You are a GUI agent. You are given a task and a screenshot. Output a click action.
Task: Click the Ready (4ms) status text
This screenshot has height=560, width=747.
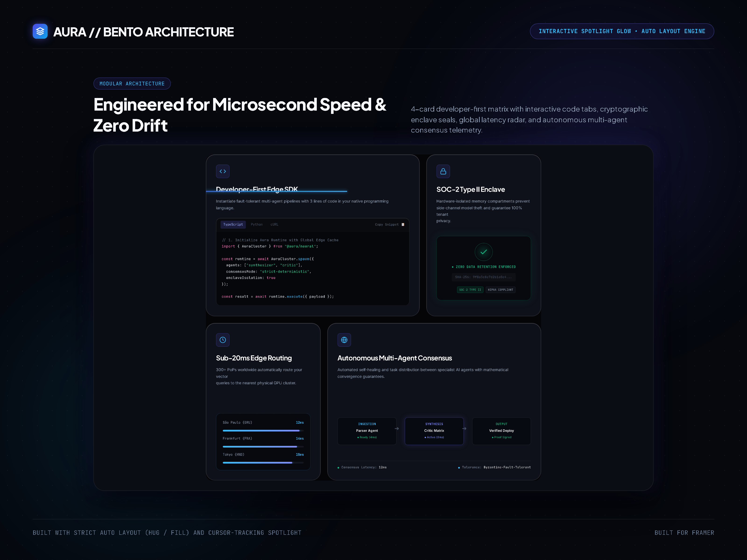tap(367, 437)
